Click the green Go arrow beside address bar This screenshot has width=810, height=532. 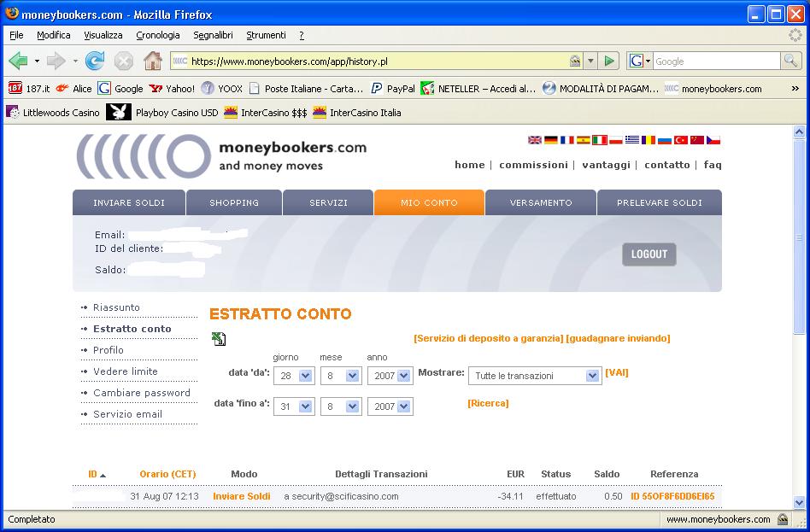click(609, 61)
